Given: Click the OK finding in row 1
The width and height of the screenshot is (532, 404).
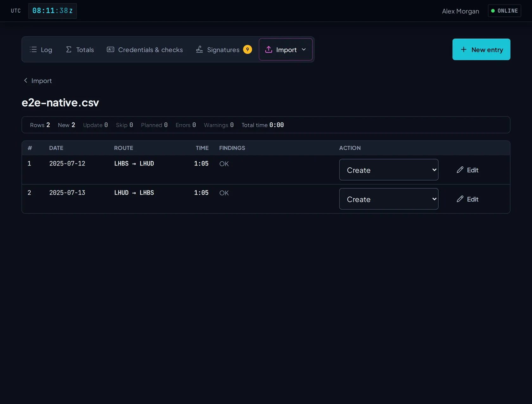Looking at the screenshot, I should [224, 164].
